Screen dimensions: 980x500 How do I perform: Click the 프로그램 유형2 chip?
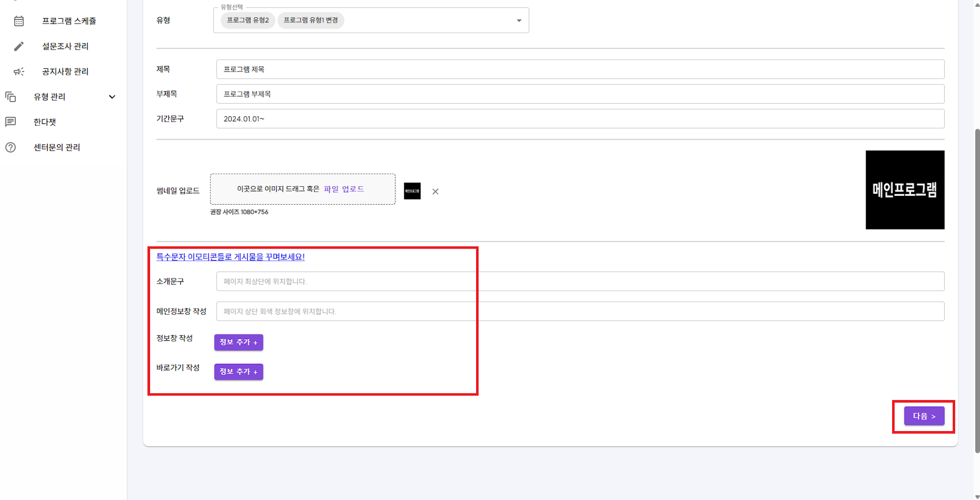248,20
